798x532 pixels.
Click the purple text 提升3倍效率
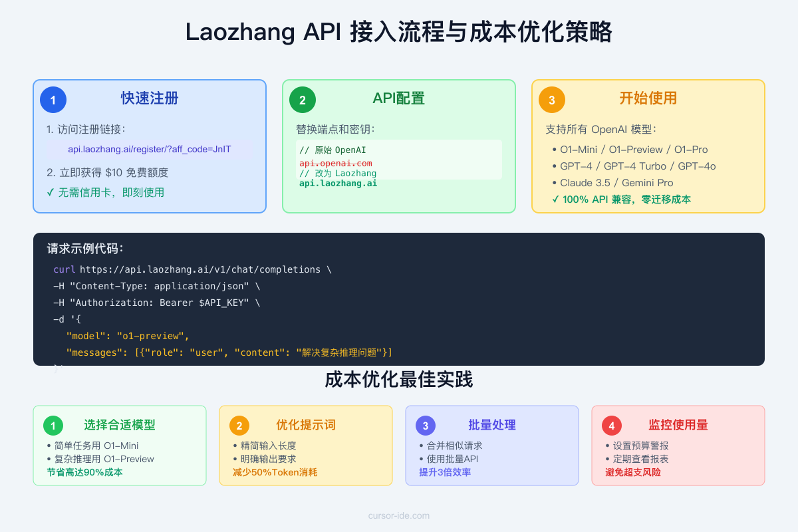coord(445,472)
